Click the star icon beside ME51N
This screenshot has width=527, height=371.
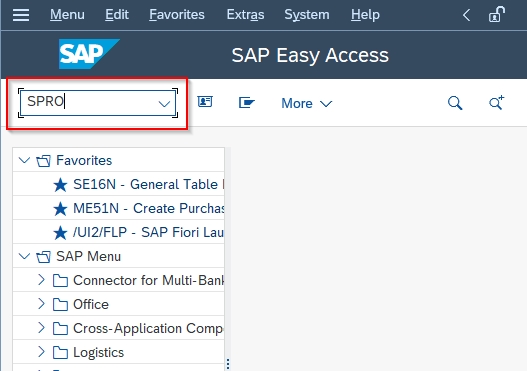click(x=60, y=209)
